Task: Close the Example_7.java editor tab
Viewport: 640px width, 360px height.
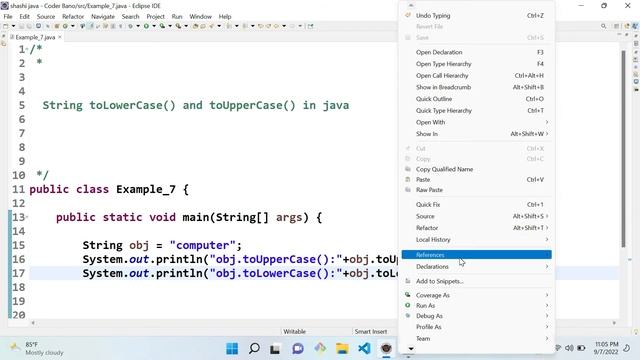Action: tap(60, 37)
